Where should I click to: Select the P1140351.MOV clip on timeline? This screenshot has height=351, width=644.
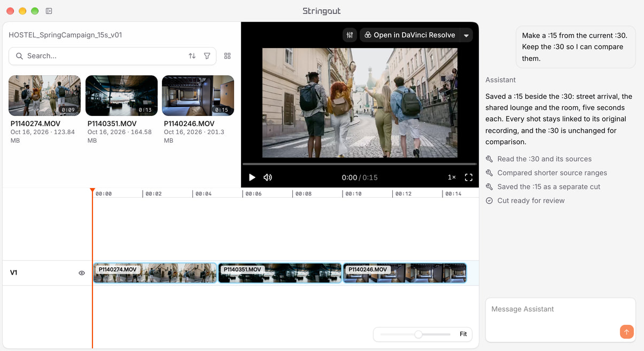coord(280,273)
